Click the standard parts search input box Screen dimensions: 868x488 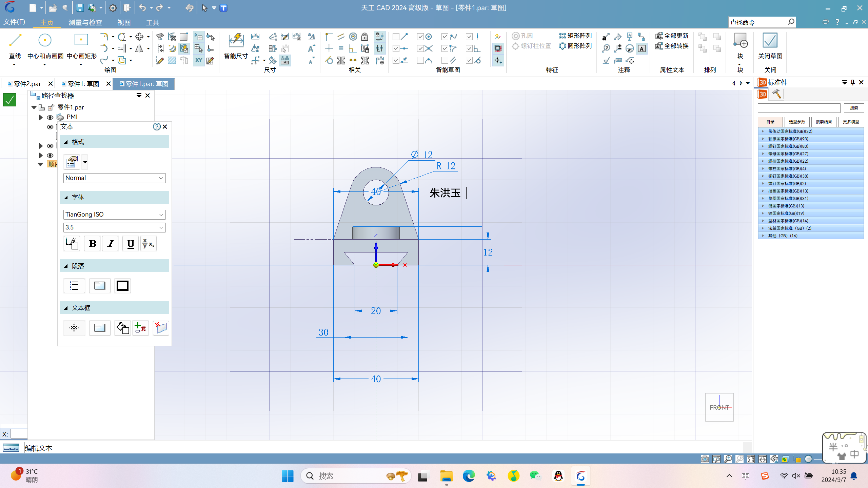pos(799,108)
